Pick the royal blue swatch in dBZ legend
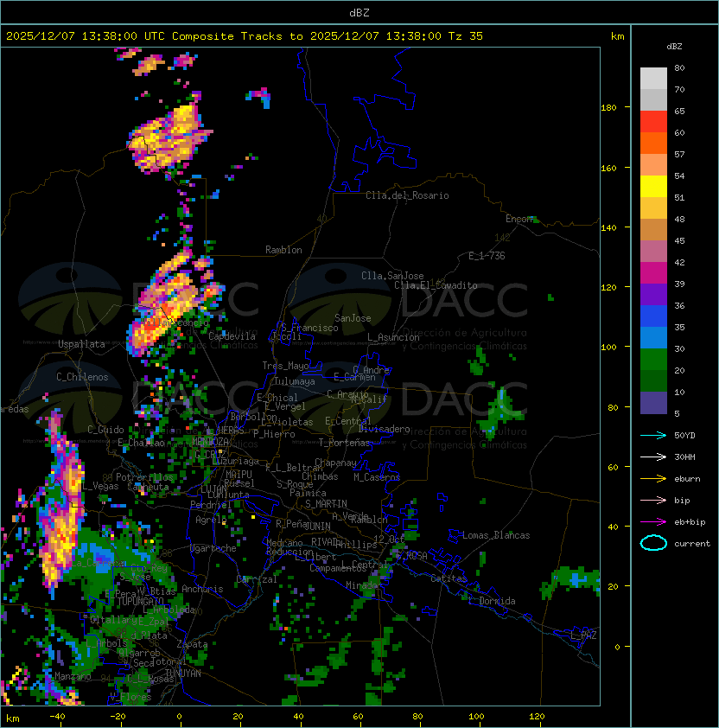 (x=653, y=316)
